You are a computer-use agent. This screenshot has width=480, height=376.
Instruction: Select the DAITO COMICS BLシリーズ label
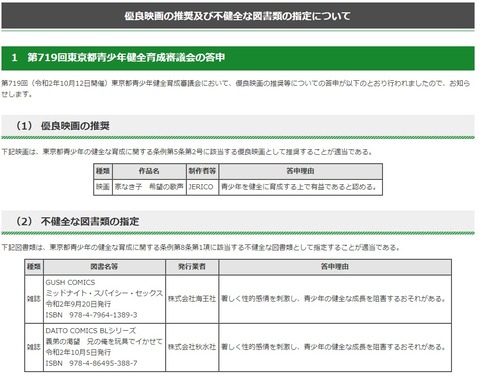coord(91,331)
